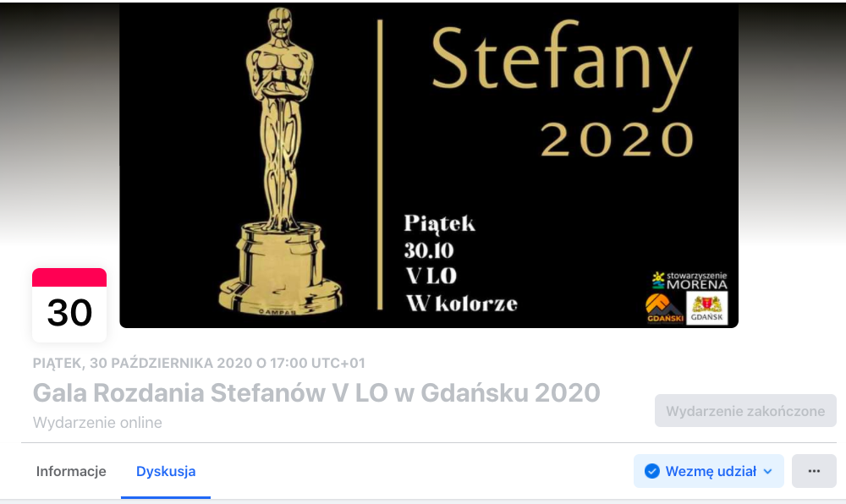Image resolution: width=846 pixels, height=504 pixels.
Task: Open the event title Gala Rozdania Stefanów
Action: (316, 392)
